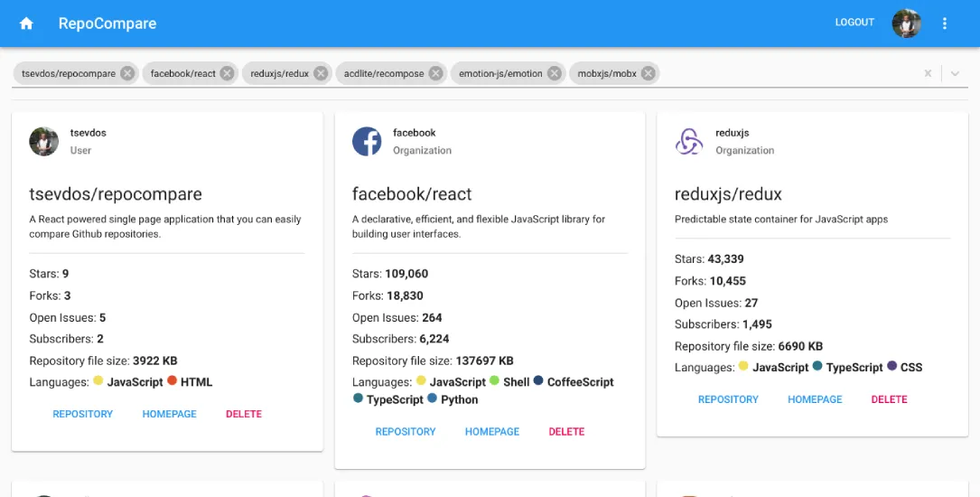Click the emotion-js/emotion chip label
Screen dimensions: 980x497
point(500,73)
